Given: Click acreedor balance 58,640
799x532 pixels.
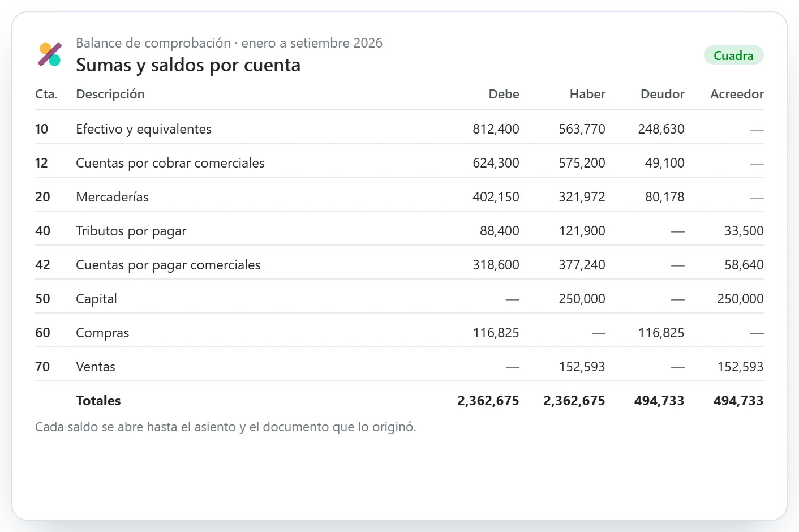Looking at the screenshot, I should tap(744, 265).
